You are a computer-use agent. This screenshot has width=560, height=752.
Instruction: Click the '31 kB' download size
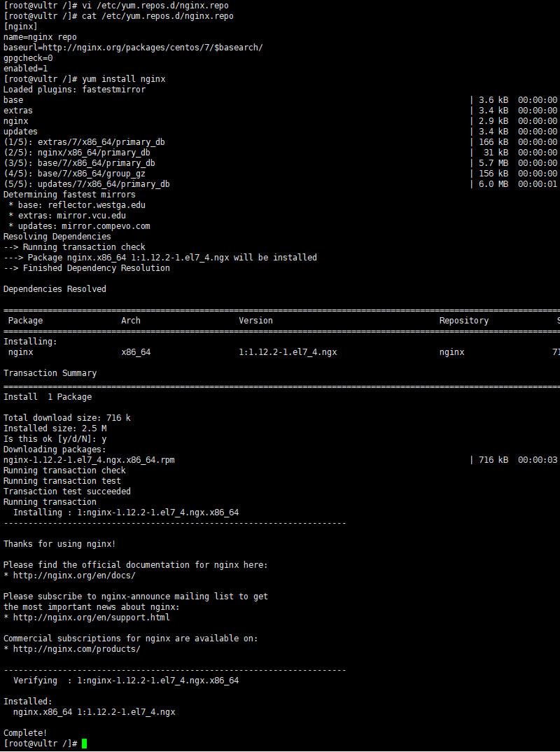click(x=496, y=153)
